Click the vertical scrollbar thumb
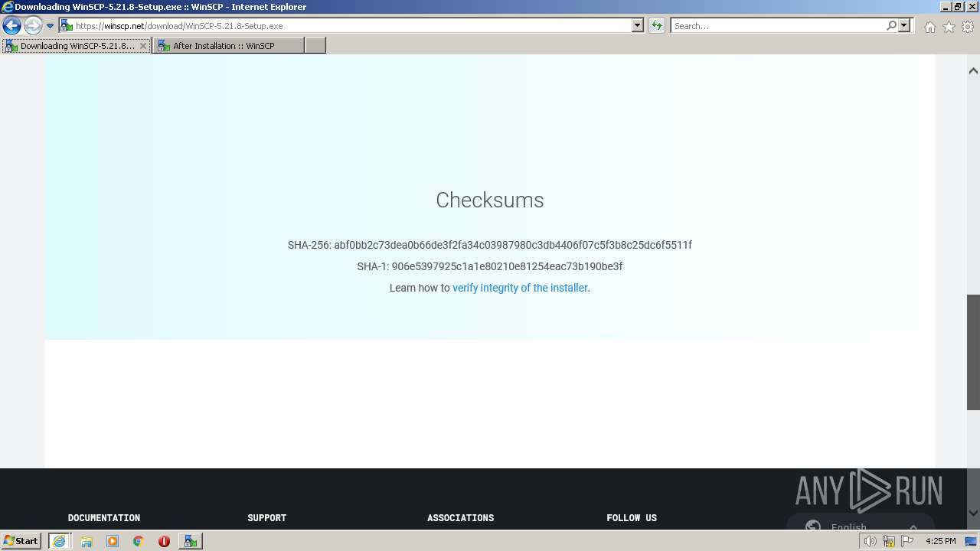The width and height of the screenshot is (980, 551). tap(973, 352)
